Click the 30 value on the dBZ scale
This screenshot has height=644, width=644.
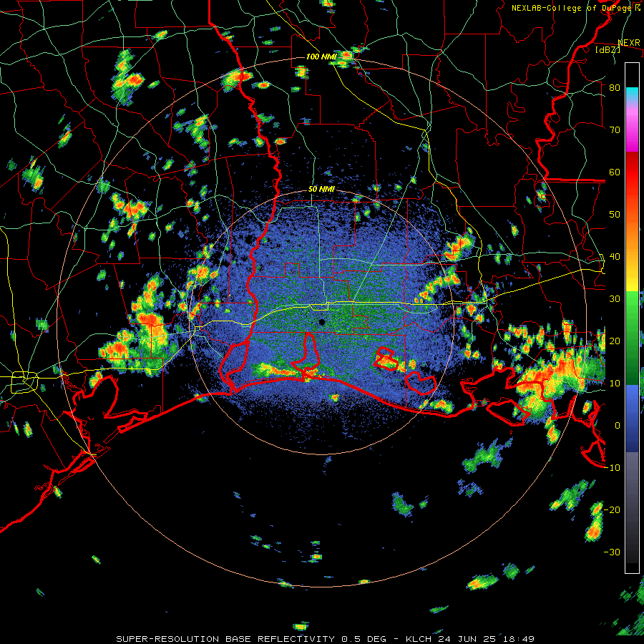pos(615,299)
